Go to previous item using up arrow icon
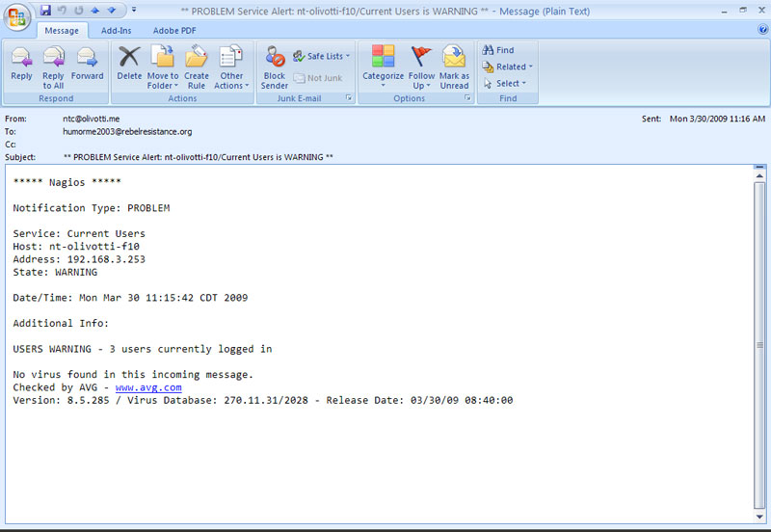This screenshot has height=532, width=771. click(95, 10)
